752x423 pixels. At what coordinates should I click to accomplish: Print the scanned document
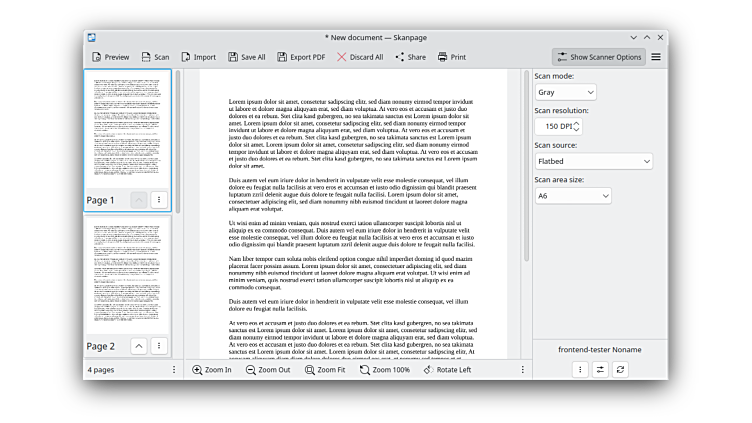coord(452,57)
